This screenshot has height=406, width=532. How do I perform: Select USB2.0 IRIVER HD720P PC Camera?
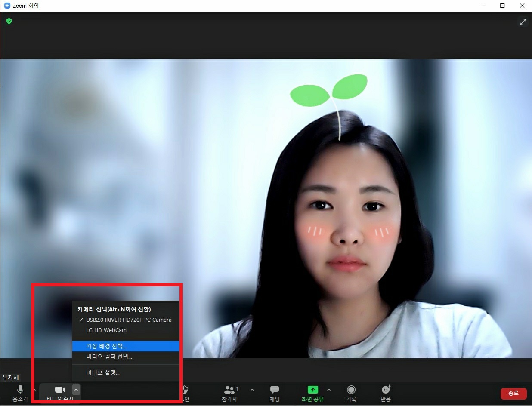(x=128, y=320)
